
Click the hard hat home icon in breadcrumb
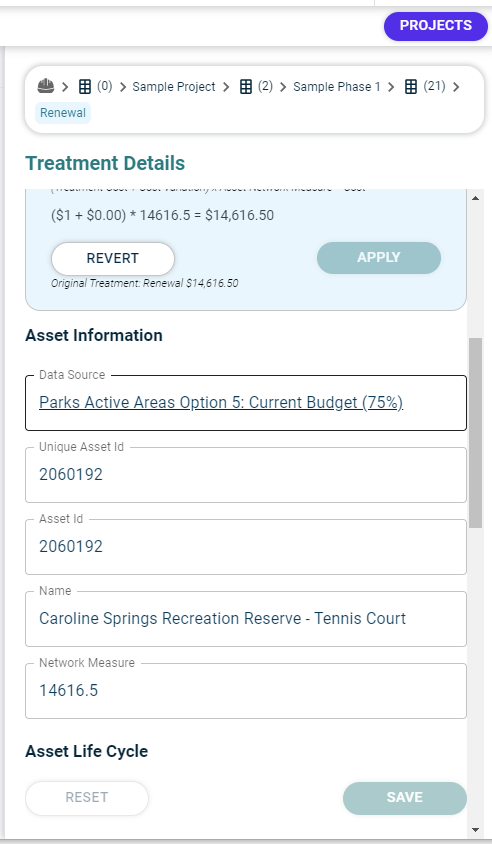pos(46,86)
